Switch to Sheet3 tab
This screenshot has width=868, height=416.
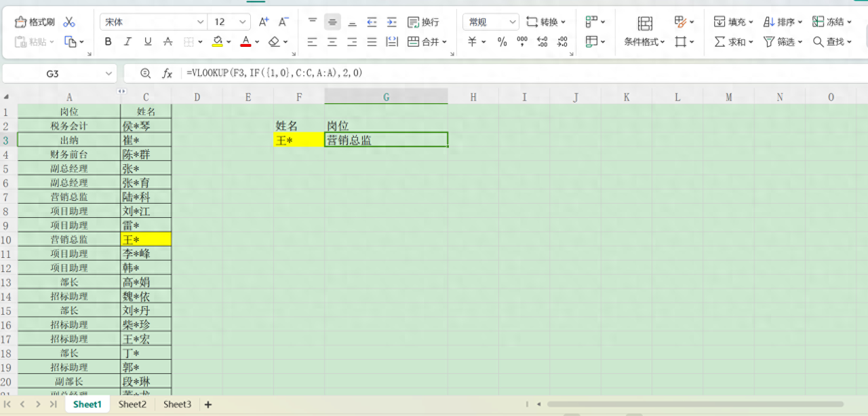click(177, 404)
